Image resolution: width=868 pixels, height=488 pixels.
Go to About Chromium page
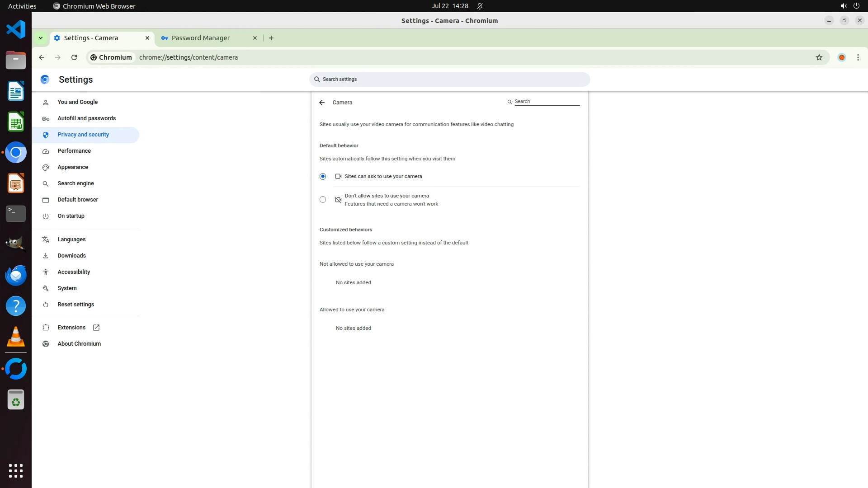tap(79, 344)
